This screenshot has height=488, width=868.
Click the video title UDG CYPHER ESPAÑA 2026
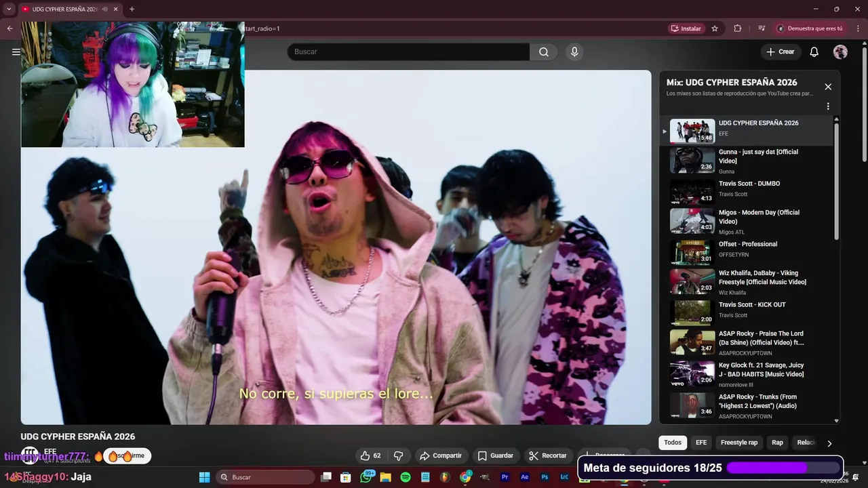[78, 436]
